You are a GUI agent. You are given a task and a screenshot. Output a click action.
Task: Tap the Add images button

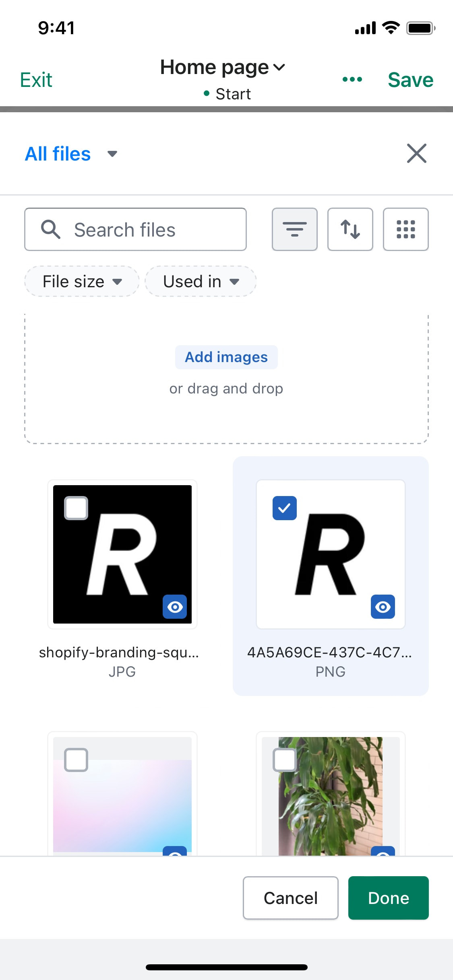(x=226, y=357)
